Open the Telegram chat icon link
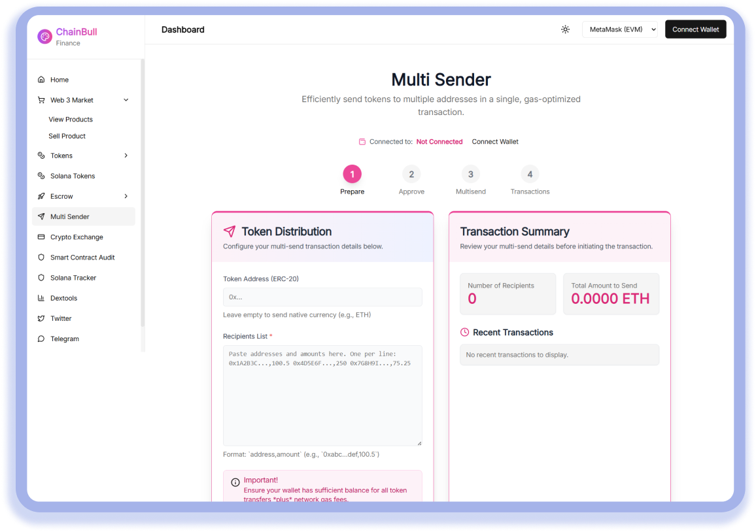756x532 pixels. pyautogui.click(x=42, y=339)
